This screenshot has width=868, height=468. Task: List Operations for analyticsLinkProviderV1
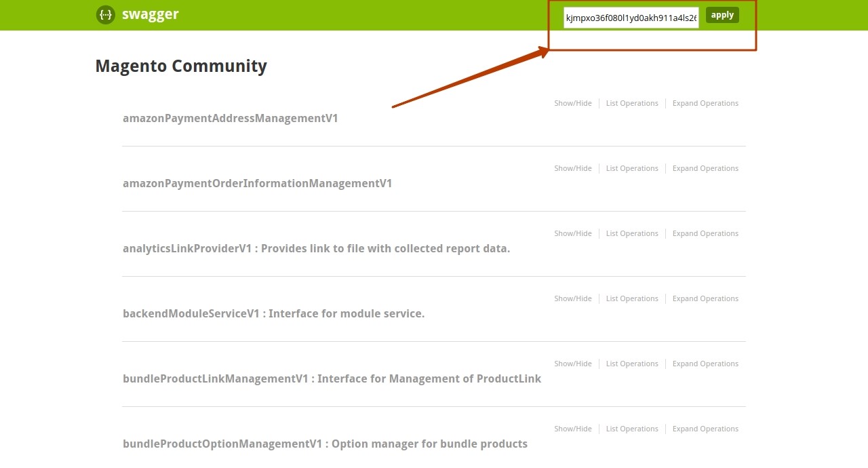point(632,233)
